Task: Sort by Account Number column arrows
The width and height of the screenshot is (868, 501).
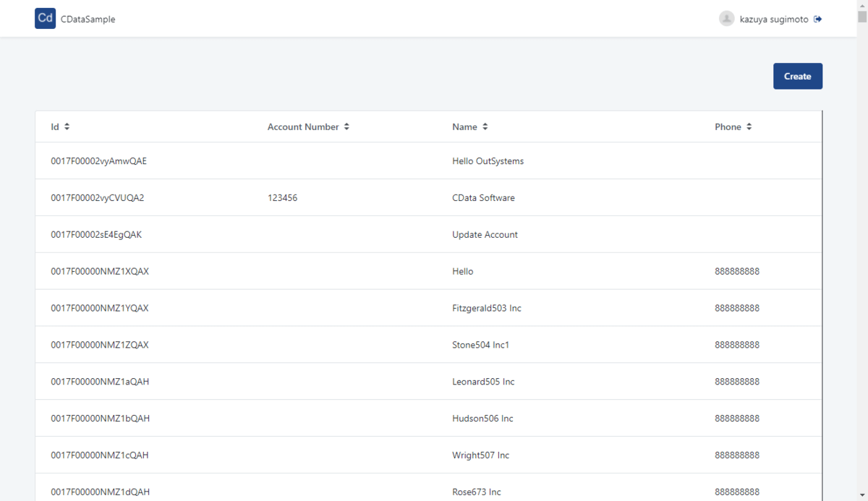Action: (346, 127)
